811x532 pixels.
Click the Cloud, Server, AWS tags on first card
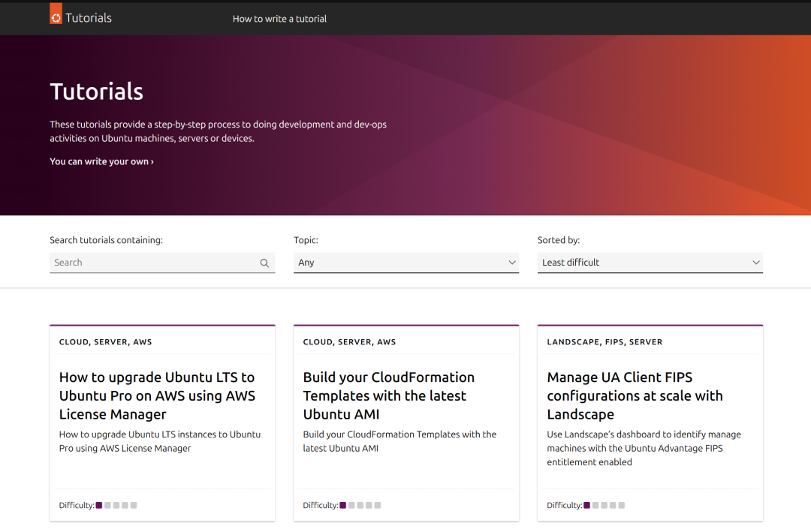106,342
